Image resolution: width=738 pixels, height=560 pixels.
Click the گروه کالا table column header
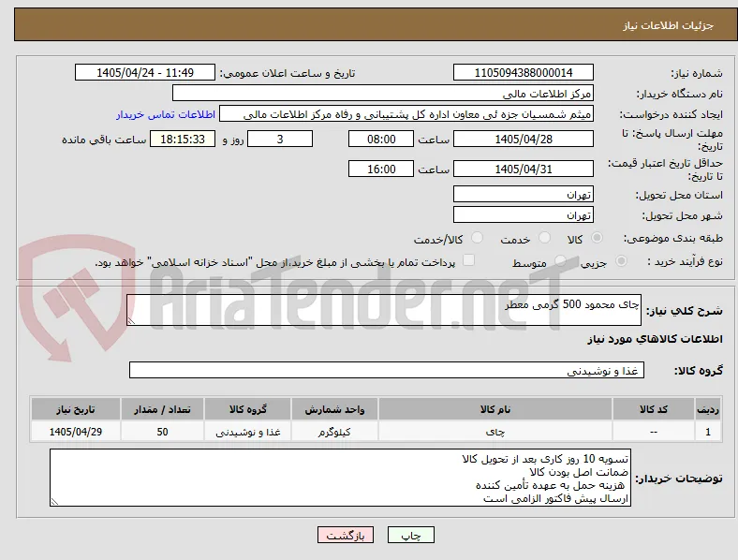coord(247,409)
